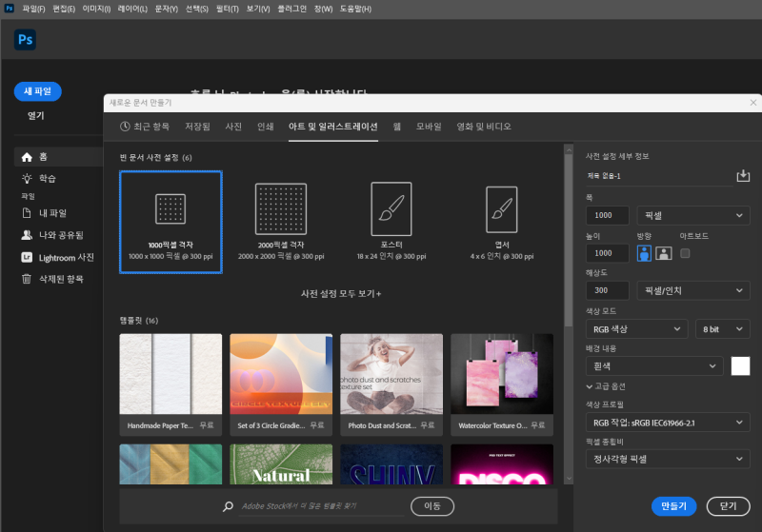Select landscape orientation icon
The width and height of the screenshot is (762, 532).
663,253
